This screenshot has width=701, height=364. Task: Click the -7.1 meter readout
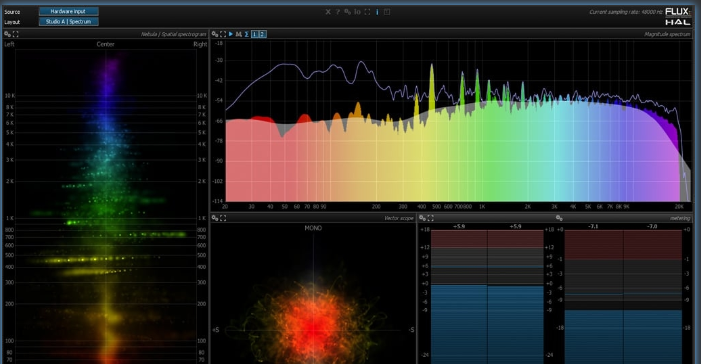[593, 226]
